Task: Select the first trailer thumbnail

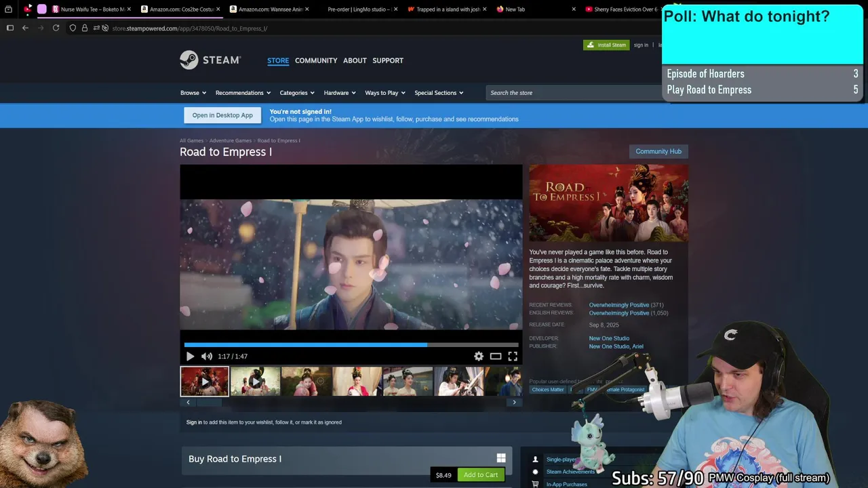Action: 204,381
